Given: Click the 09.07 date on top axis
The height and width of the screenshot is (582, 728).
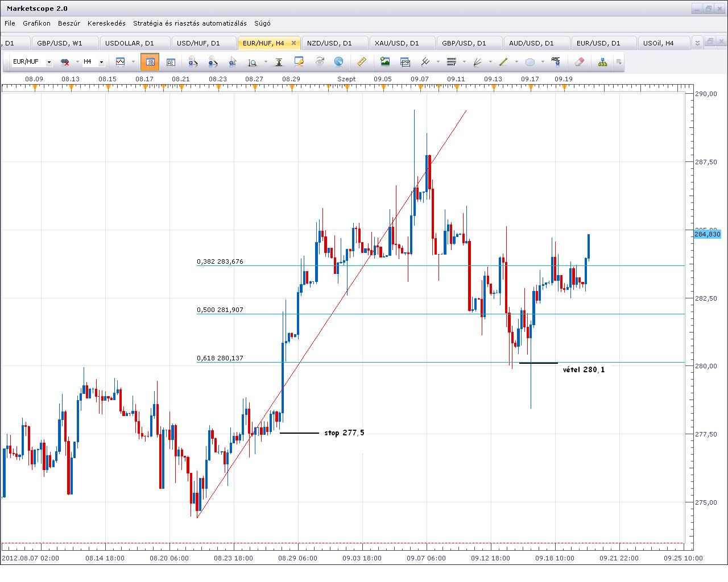Looking at the screenshot, I should pyautogui.click(x=420, y=79).
